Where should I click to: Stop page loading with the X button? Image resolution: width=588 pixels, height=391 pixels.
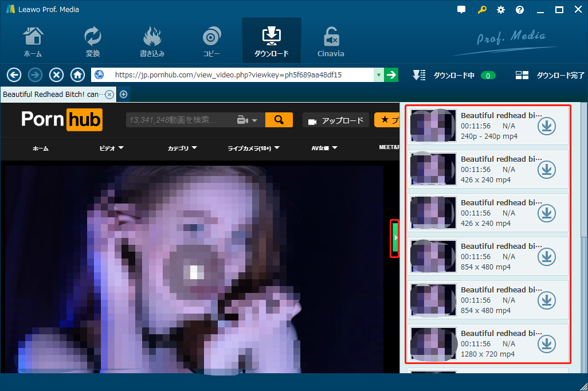click(56, 75)
